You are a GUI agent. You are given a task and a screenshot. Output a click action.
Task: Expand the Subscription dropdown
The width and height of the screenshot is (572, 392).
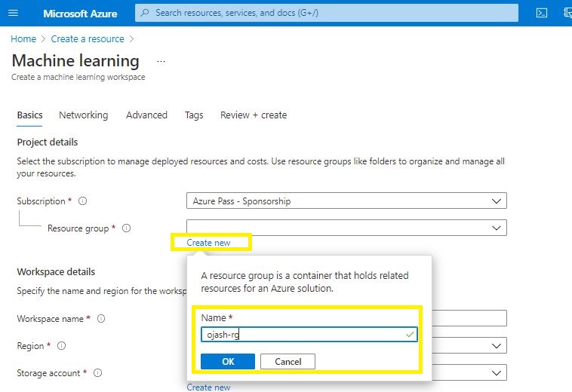coord(496,201)
